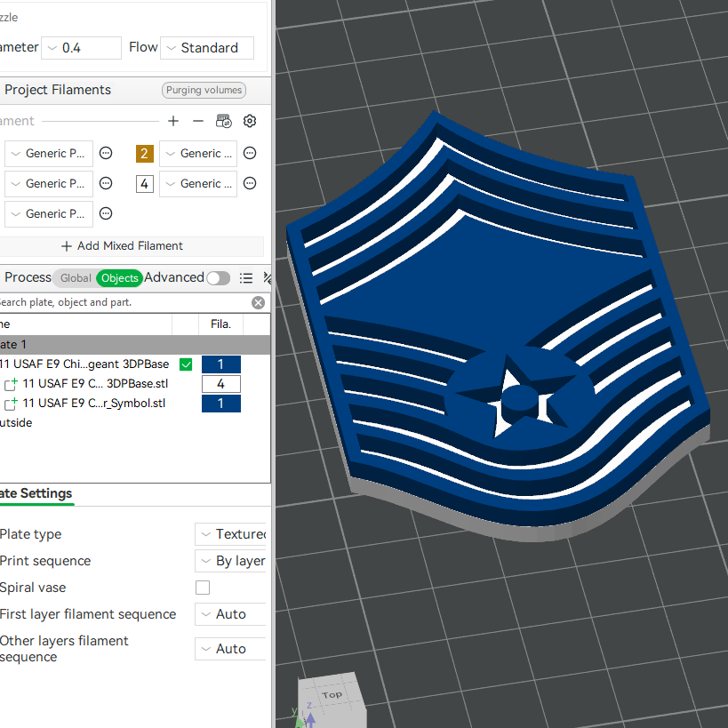Add a new filament with plus icon
Viewport: 728px width, 728px height.
[x=173, y=121]
